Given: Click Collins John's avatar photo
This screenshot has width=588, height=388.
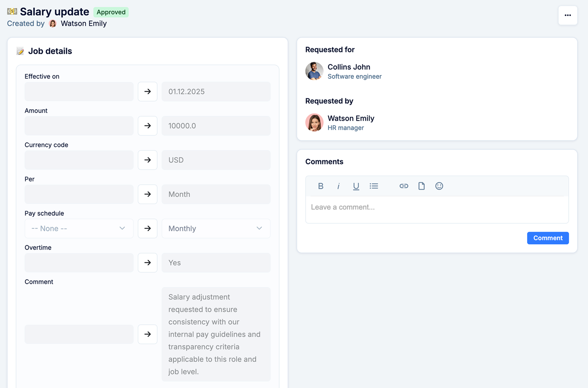Looking at the screenshot, I should (314, 71).
